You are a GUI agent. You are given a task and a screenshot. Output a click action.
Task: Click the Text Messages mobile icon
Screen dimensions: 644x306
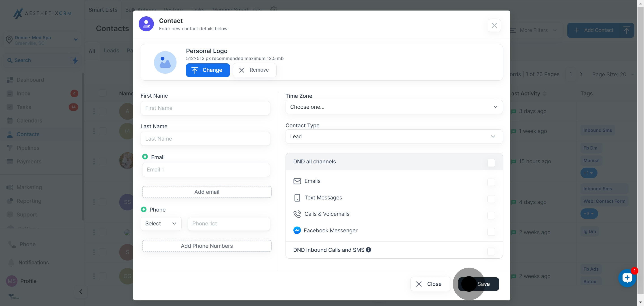click(x=297, y=197)
